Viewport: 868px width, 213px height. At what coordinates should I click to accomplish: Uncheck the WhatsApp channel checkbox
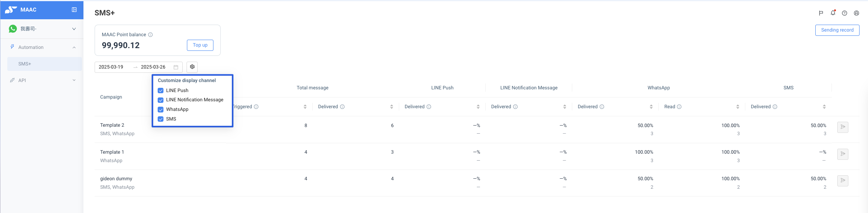pos(161,109)
